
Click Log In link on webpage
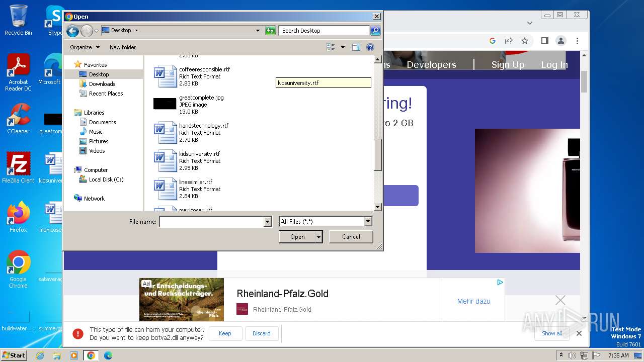554,64
